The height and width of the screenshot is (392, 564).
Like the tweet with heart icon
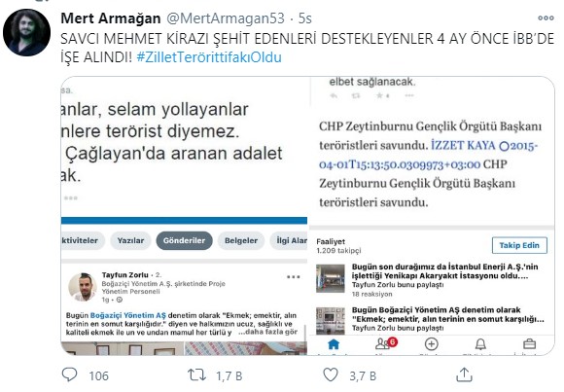click(x=331, y=374)
